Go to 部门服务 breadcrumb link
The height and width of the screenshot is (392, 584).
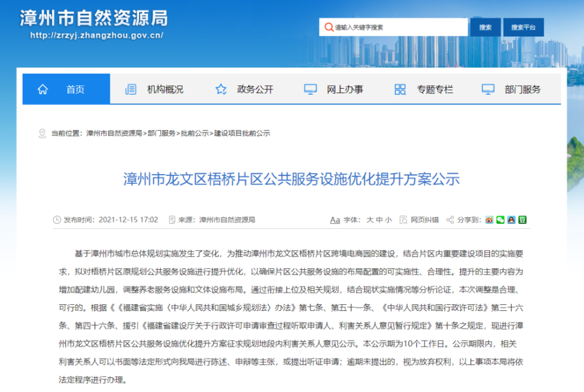(161, 133)
